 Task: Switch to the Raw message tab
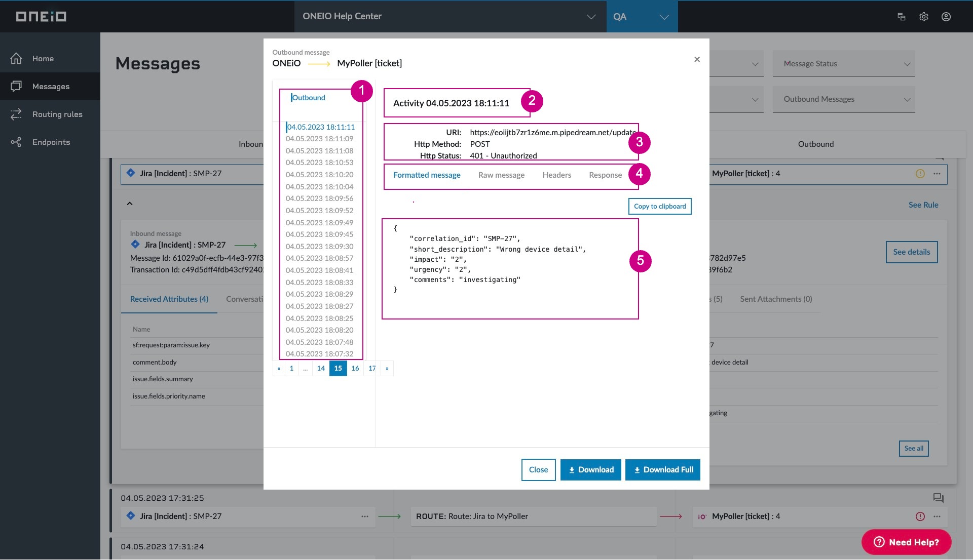501,175
